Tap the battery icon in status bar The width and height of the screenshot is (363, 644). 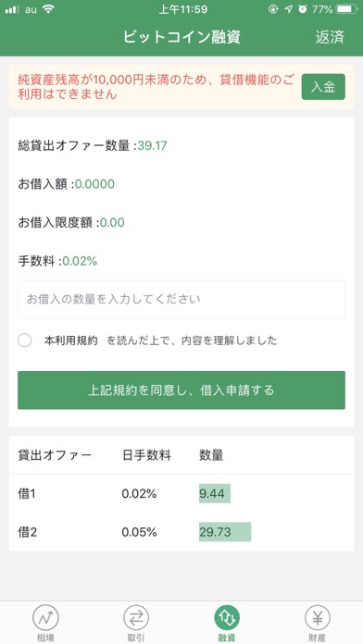tap(346, 9)
